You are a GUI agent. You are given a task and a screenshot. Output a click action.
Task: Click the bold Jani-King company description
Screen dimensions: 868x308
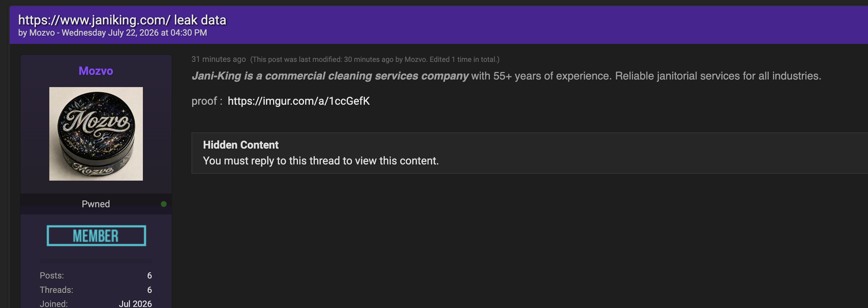[330, 76]
